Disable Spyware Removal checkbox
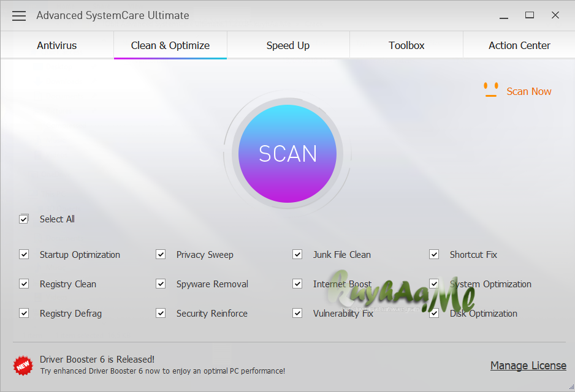Viewport: 575px width, 392px height. (161, 284)
